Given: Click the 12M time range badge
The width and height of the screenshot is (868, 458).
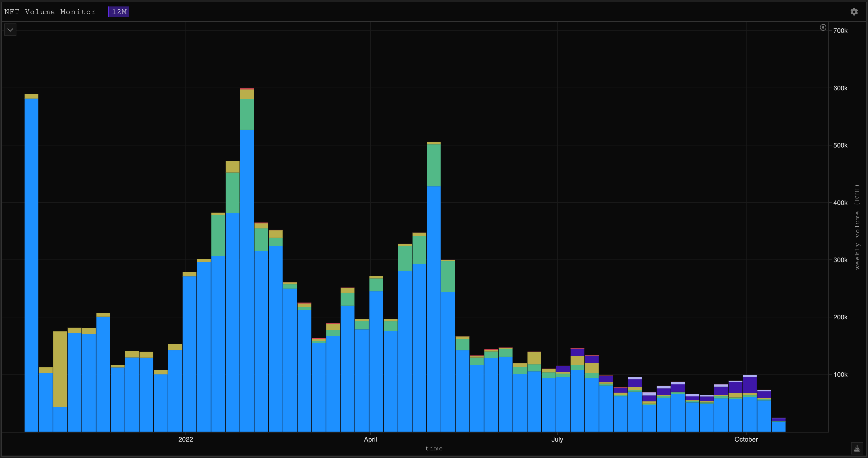Looking at the screenshot, I should [x=118, y=12].
